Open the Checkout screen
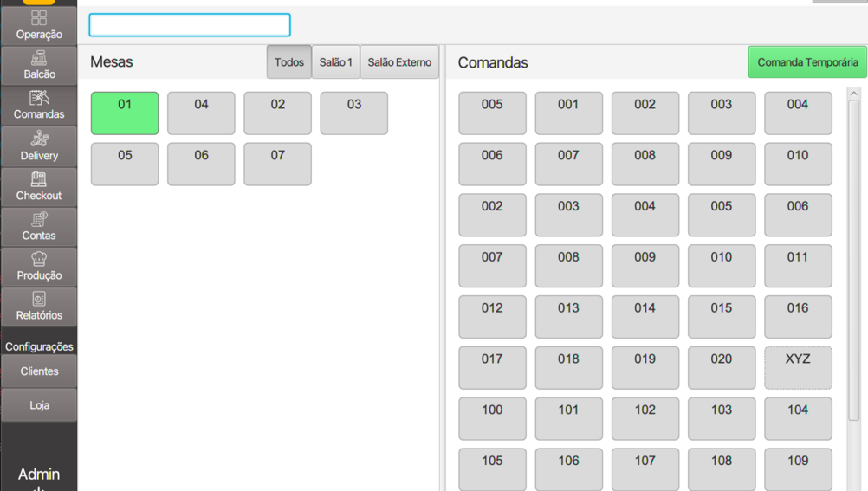868x491 pixels. (x=39, y=185)
